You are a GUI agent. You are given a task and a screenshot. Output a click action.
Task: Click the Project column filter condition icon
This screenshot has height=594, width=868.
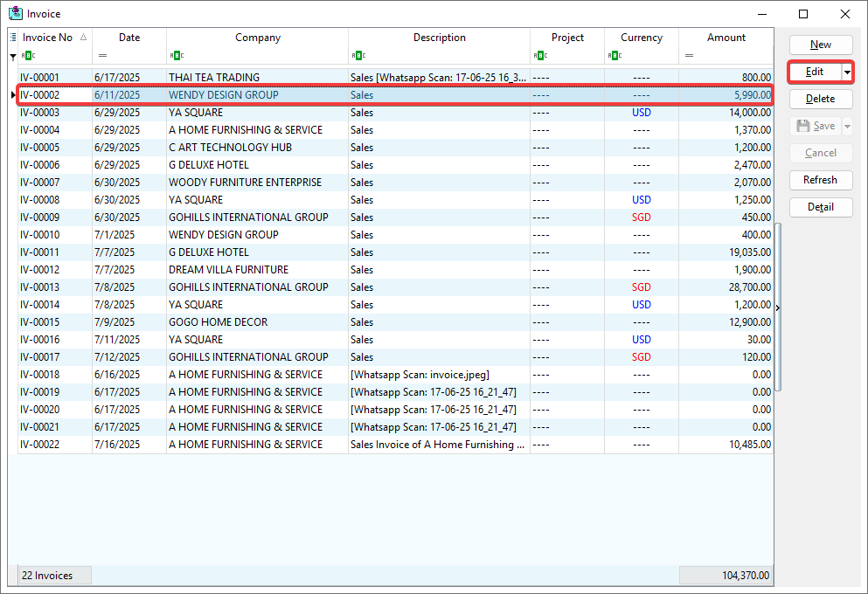pos(539,56)
